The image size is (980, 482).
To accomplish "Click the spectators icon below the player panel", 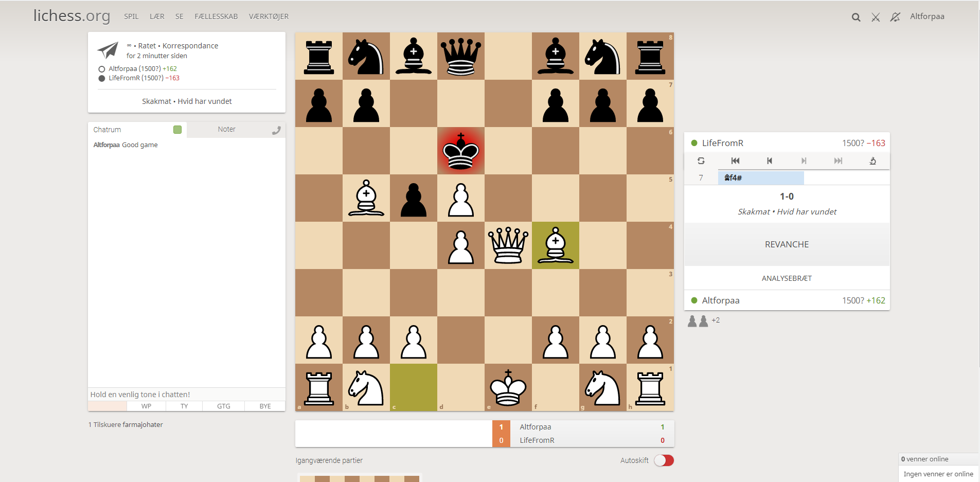I will coord(698,321).
